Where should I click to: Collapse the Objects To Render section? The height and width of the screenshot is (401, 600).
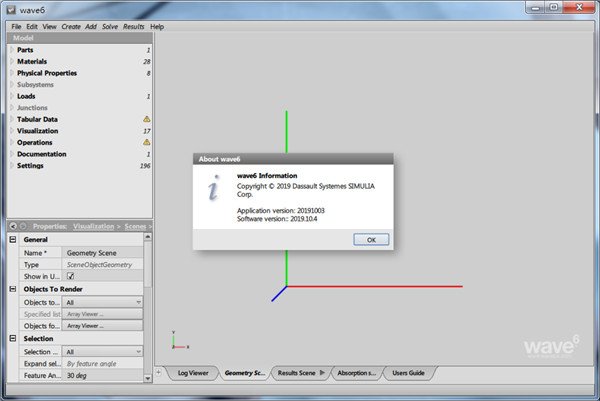13,289
